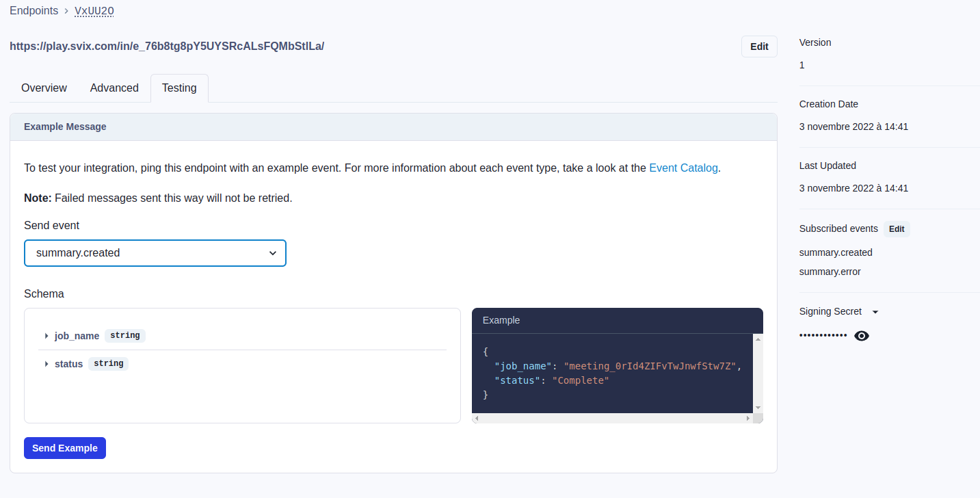Open the Send event dropdown
The image size is (980, 498).
tap(155, 253)
